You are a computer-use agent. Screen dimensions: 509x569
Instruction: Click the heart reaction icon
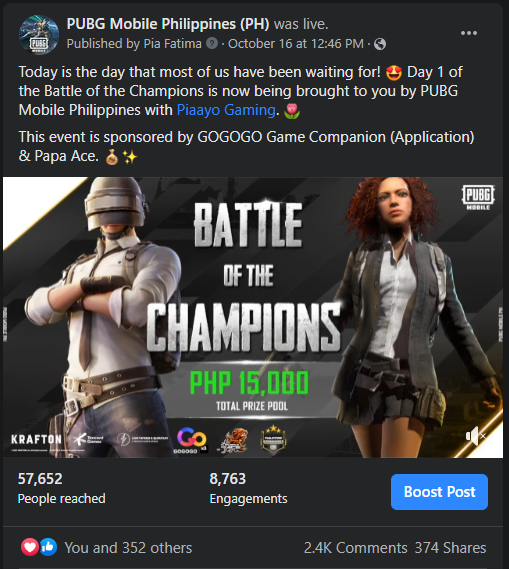point(30,547)
